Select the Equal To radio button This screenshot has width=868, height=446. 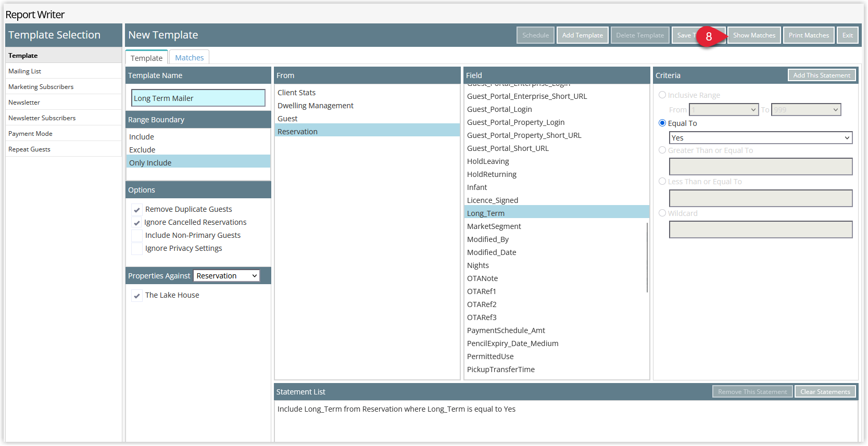662,123
